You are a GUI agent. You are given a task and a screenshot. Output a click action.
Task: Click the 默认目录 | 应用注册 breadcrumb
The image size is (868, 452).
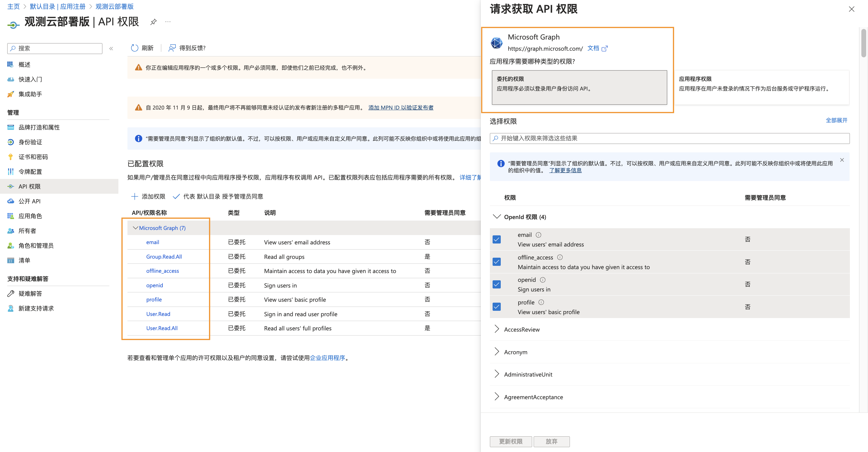tap(57, 7)
